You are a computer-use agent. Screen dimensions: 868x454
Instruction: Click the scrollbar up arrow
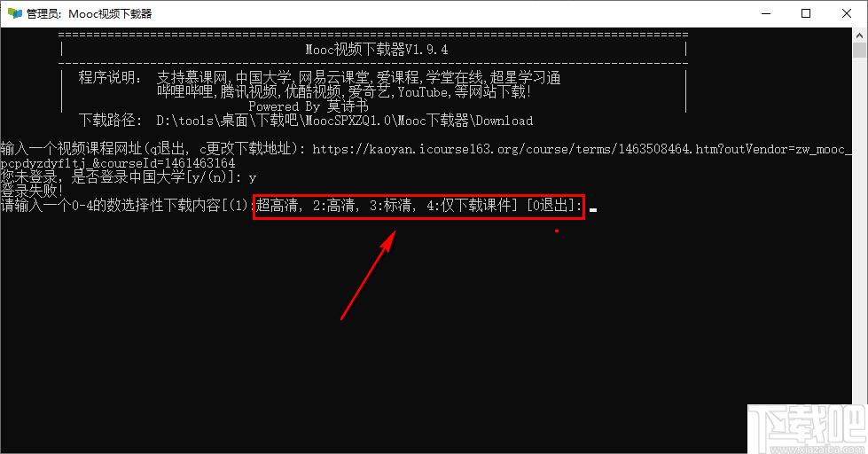coord(859,35)
